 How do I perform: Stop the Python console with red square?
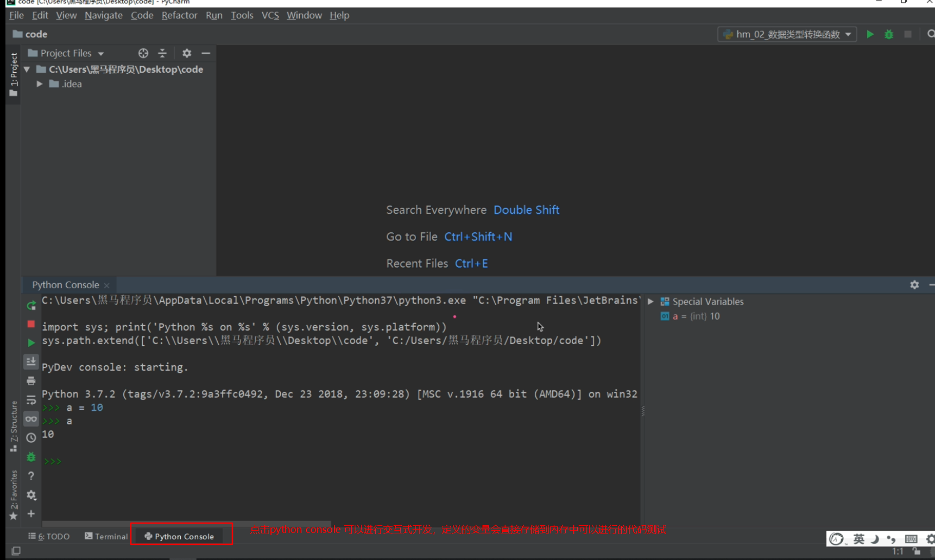click(31, 324)
